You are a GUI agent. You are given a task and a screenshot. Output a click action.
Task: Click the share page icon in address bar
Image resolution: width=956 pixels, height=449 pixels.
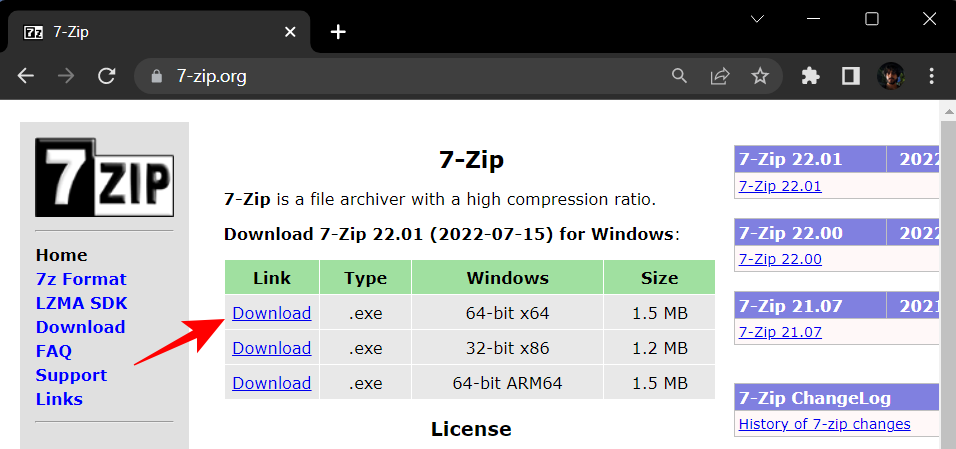pyautogui.click(x=720, y=76)
